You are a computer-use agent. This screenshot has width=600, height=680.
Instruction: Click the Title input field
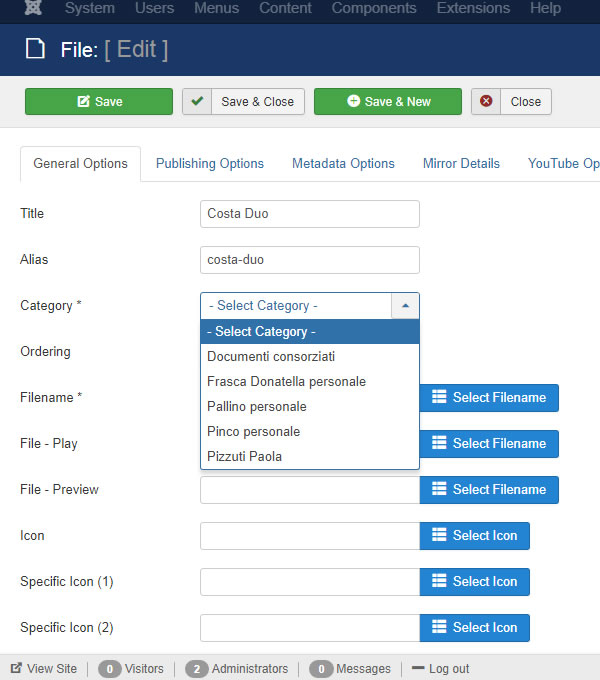[309, 214]
